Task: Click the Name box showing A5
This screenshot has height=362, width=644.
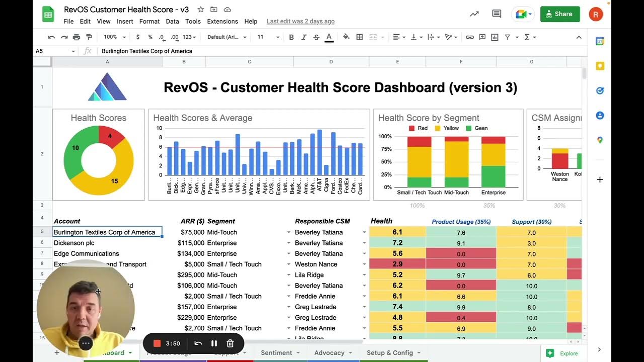Action: point(55,51)
